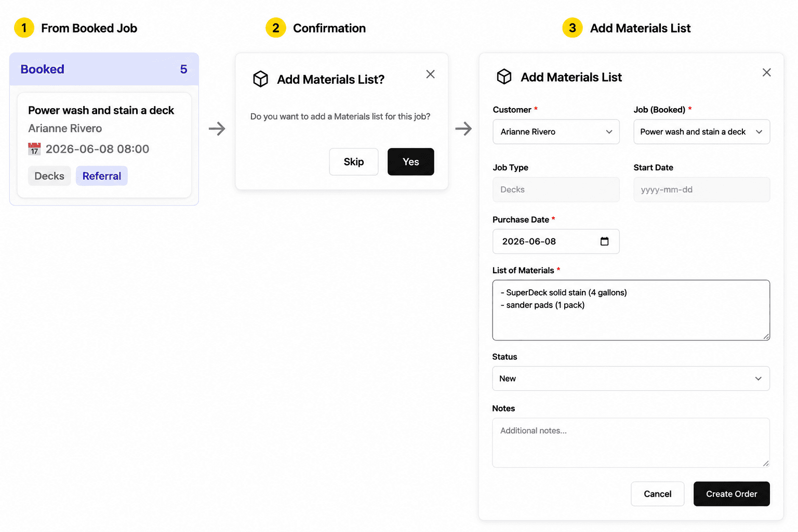Click the Referral tag on the job card
The image size is (798, 532).
[x=102, y=176]
